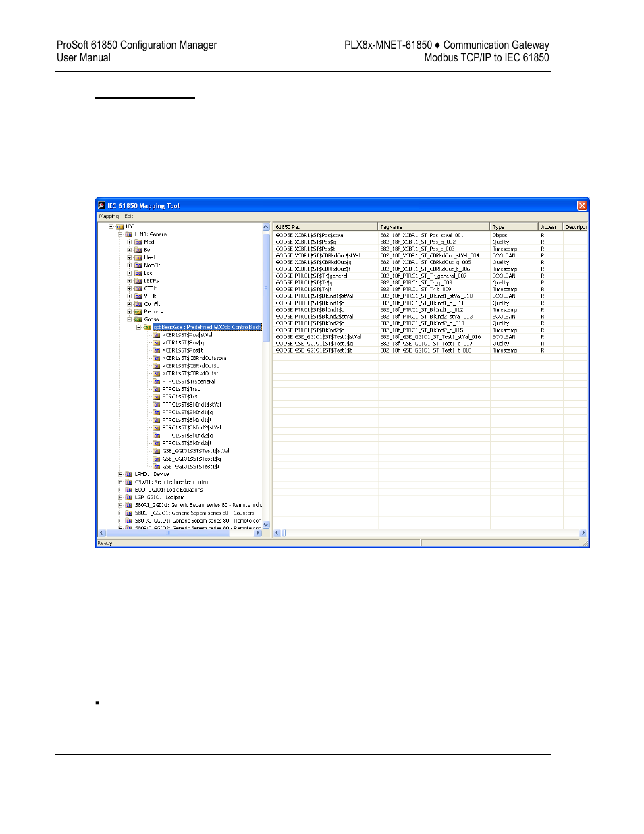Click the icon beside GSE_GGIO1$ST$Test1$stVal
The image size is (644, 834).
tap(157, 451)
